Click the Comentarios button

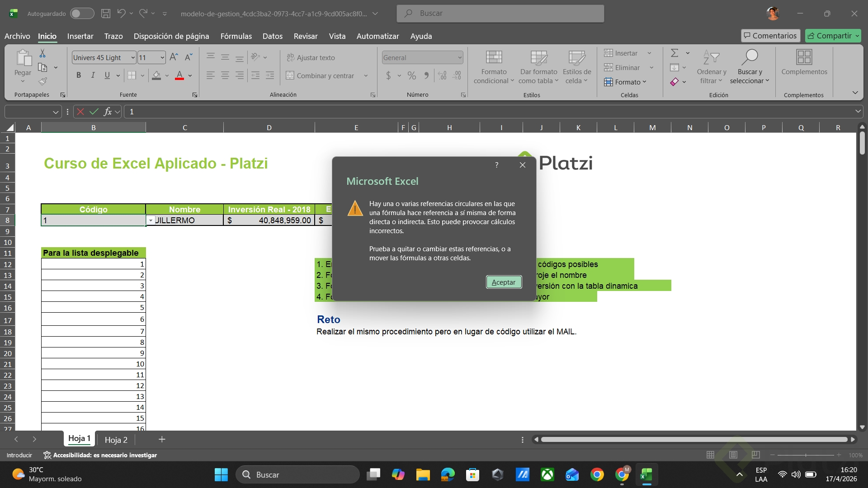coord(770,36)
